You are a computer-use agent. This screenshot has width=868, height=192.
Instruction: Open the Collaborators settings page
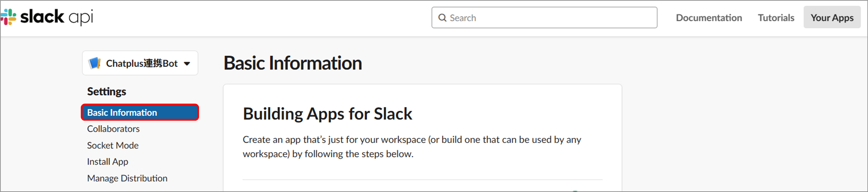click(113, 129)
